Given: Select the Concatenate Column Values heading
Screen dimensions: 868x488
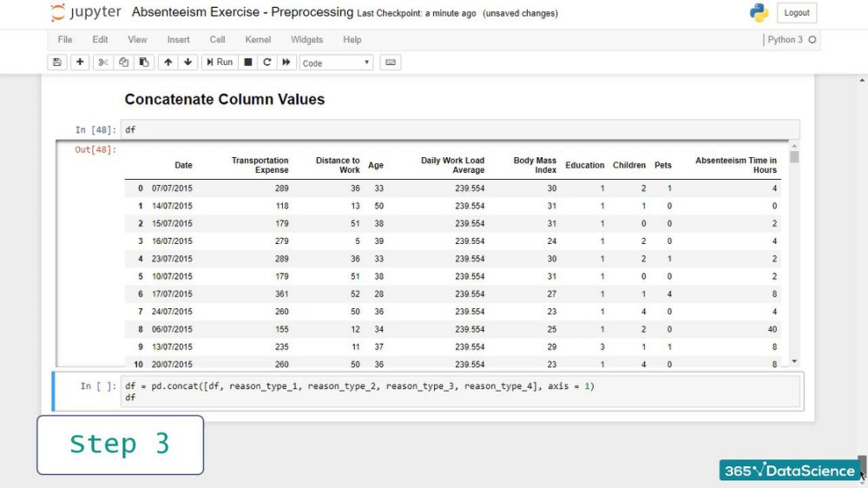Looking at the screenshot, I should click(x=225, y=99).
